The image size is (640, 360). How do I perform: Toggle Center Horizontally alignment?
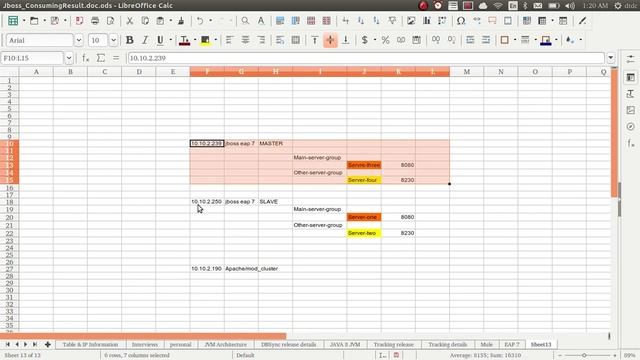point(245,40)
